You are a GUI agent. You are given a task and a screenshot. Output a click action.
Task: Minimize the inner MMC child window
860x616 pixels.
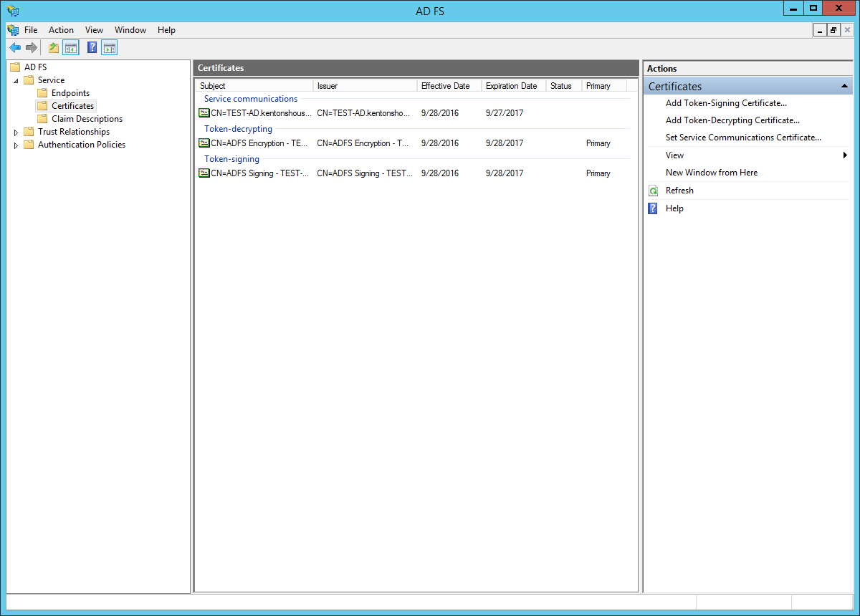coord(821,30)
